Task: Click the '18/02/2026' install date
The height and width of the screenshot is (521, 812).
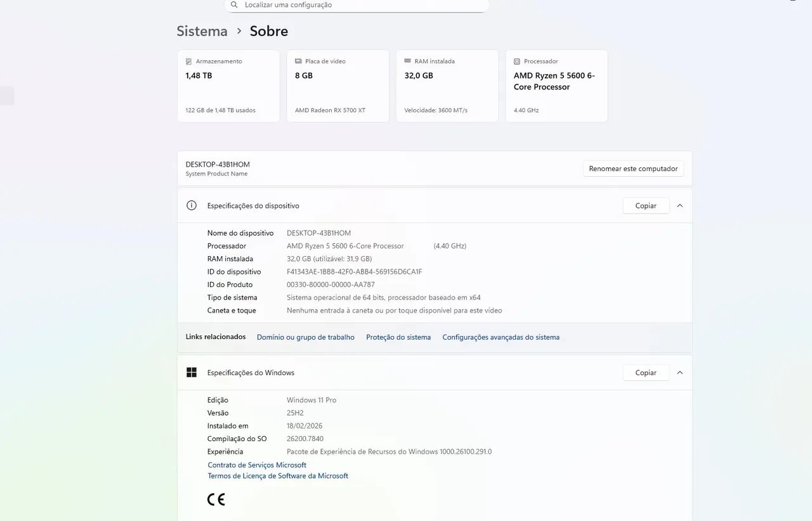Action: pyautogui.click(x=304, y=426)
